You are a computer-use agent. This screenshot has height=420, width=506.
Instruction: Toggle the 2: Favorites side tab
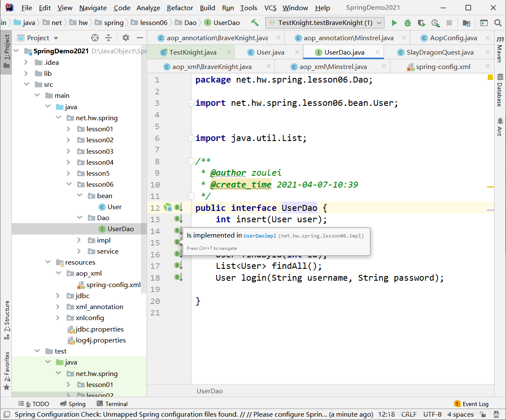point(6,371)
